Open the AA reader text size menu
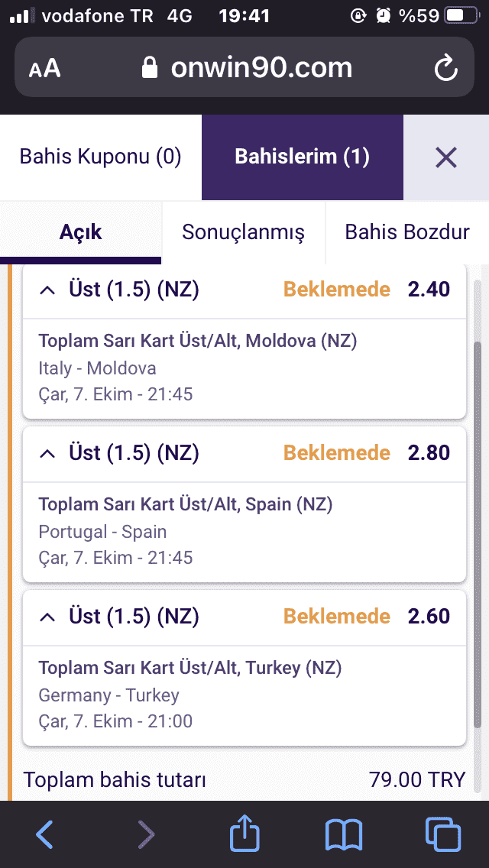Screen dimensions: 489x868 point(44,69)
